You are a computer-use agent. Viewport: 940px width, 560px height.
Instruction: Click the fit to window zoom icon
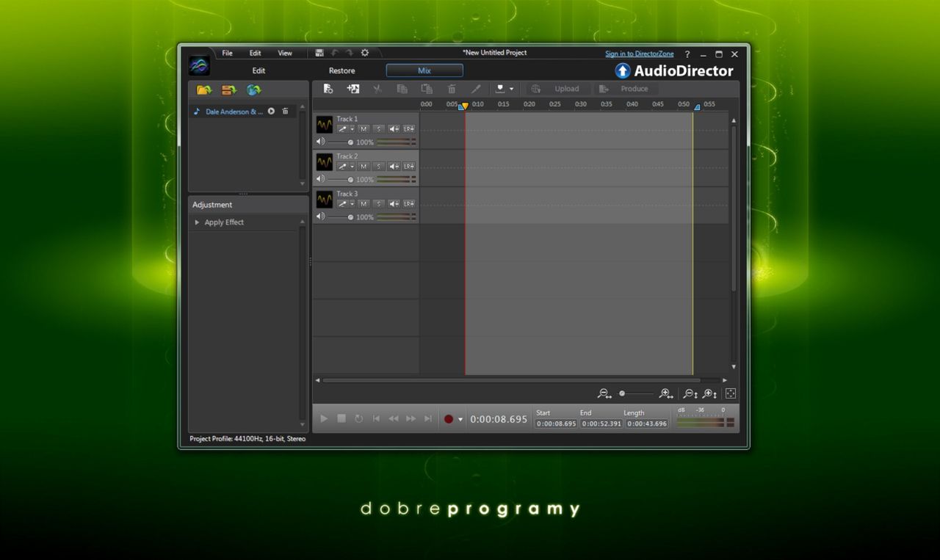(x=731, y=394)
